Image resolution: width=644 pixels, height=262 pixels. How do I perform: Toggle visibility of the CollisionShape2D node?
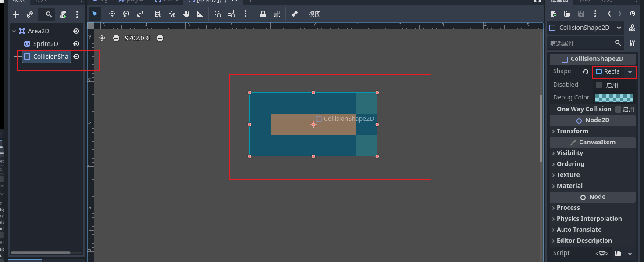[x=76, y=57]
